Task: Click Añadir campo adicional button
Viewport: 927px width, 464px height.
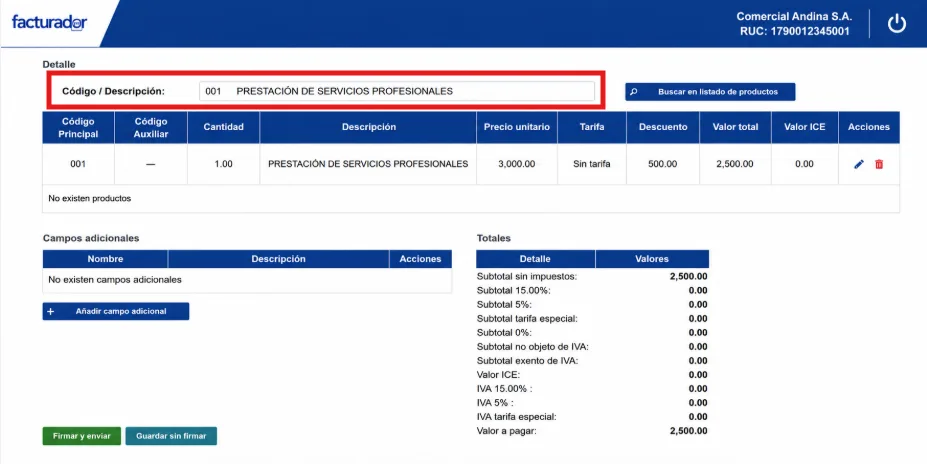Action: coord(116,312)
